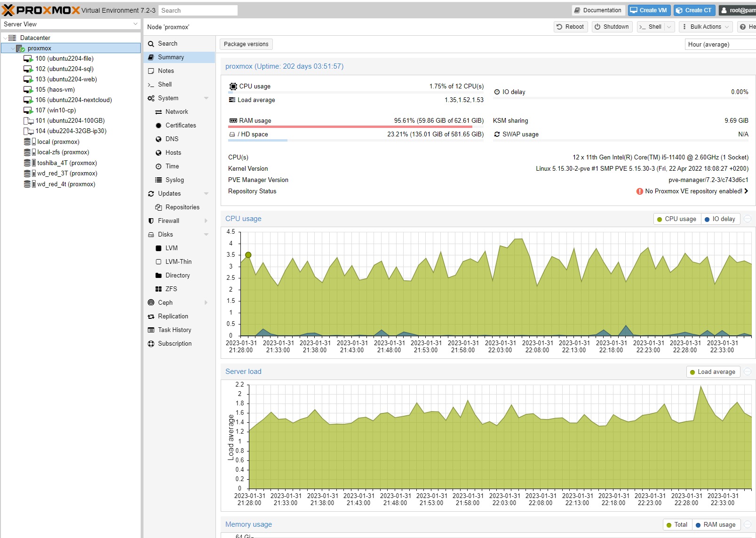This screenshot has width=756, height=538.
Task: Click the Create CT button
Action: click(x=693, y=10)
